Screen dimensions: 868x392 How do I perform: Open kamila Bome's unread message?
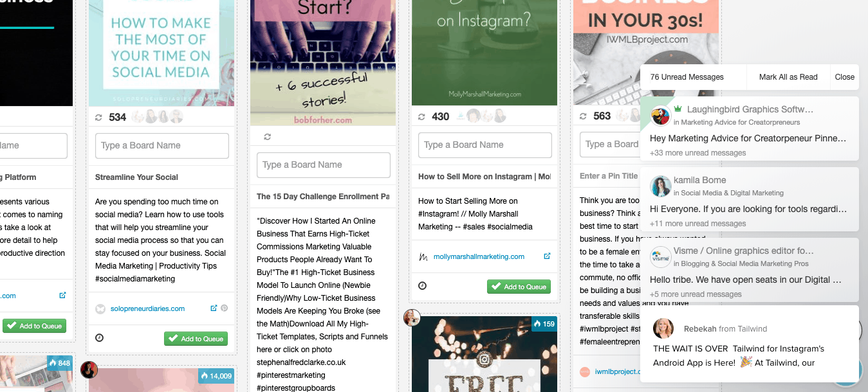click(750, 199)
